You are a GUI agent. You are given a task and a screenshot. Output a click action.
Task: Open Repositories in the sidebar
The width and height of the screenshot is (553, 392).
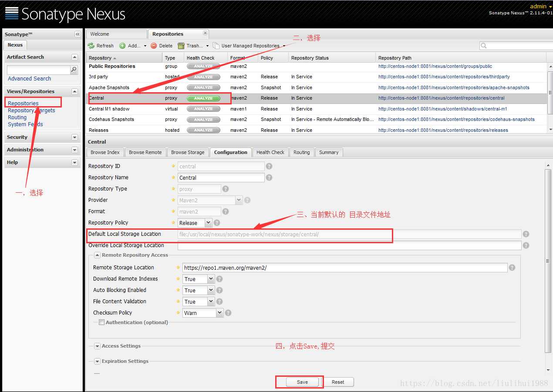(x=23, y=104)
